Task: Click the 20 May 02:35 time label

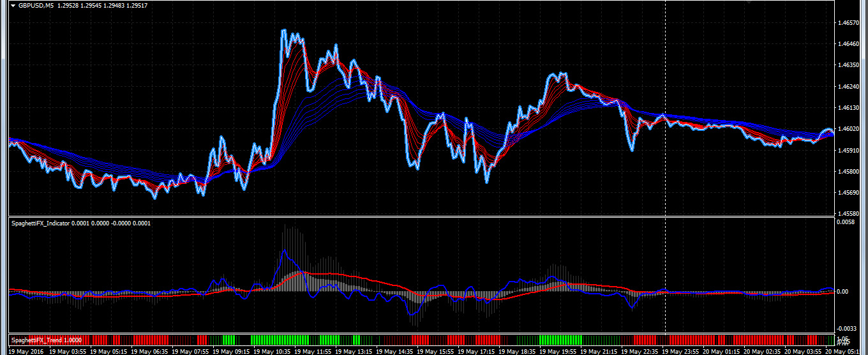Action: point(762,351)
